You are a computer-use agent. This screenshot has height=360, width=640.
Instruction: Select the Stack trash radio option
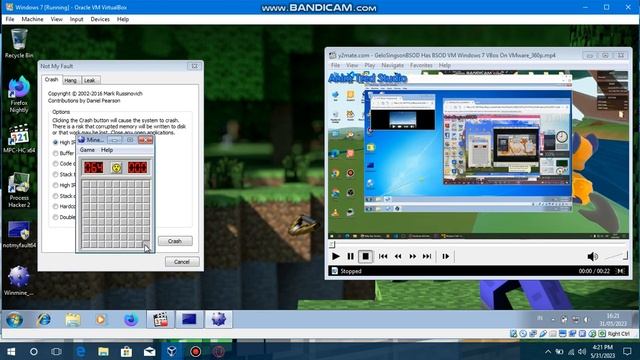point(56,175)
